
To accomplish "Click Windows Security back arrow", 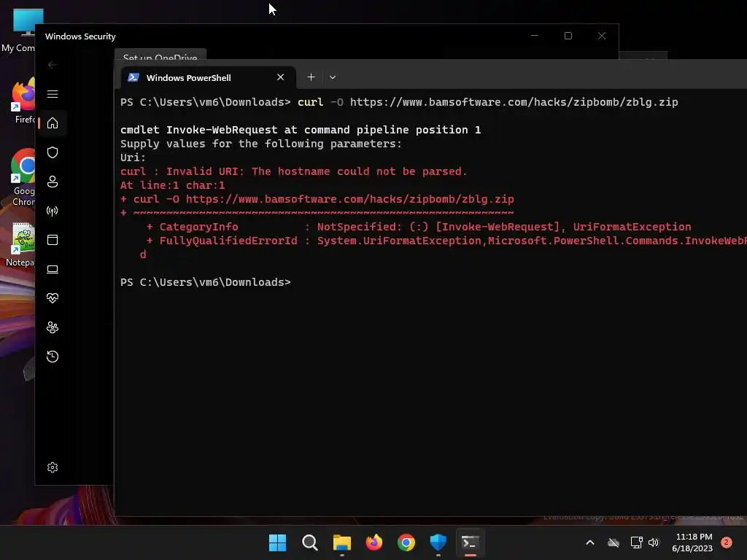I will [53, 65].
